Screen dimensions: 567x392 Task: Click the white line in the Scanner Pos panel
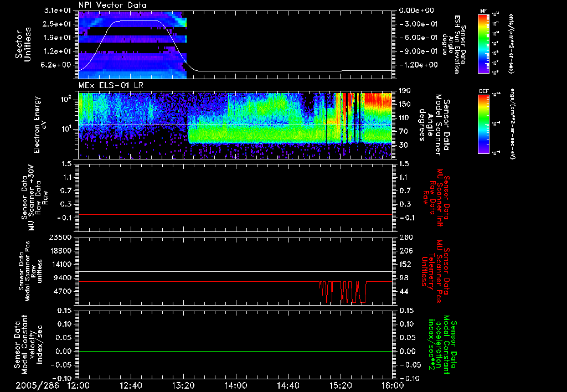(x=235, y=271)
